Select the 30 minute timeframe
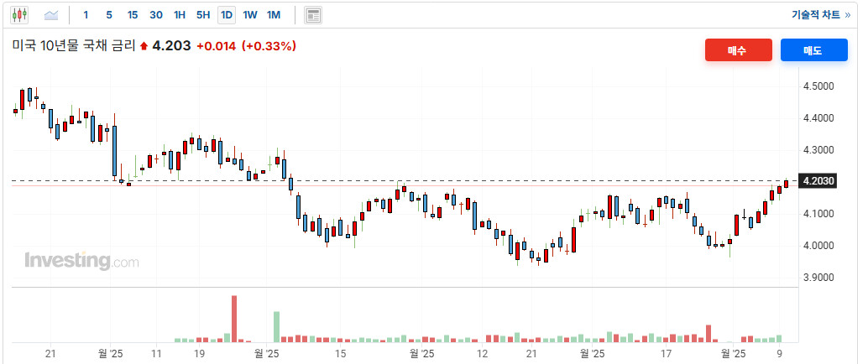The width and height of the screenshot is (868, 364). (156, 15)
